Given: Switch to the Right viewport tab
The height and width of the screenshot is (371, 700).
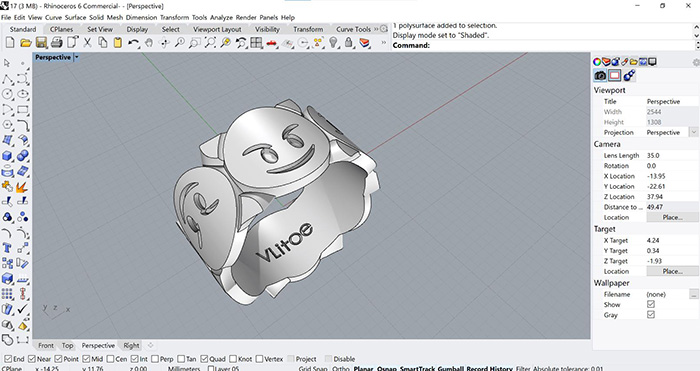Looking at the screenshot, I should pos(131,346).
